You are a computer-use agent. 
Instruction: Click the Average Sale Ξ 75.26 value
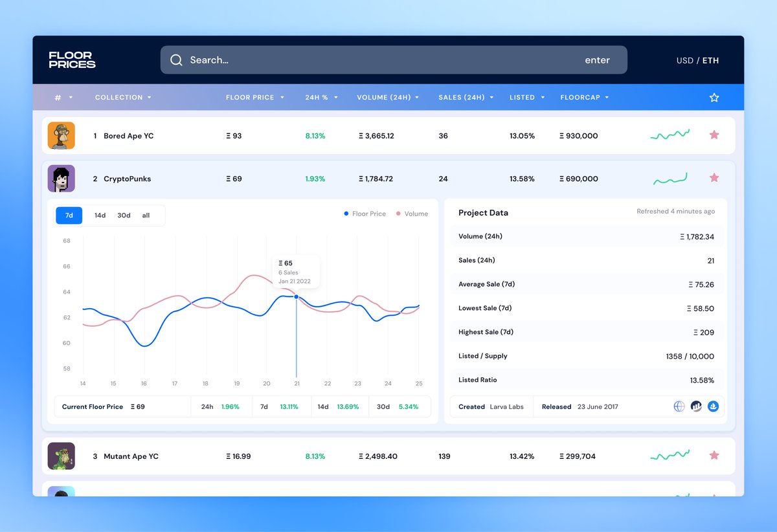click(x=701, y=285)
